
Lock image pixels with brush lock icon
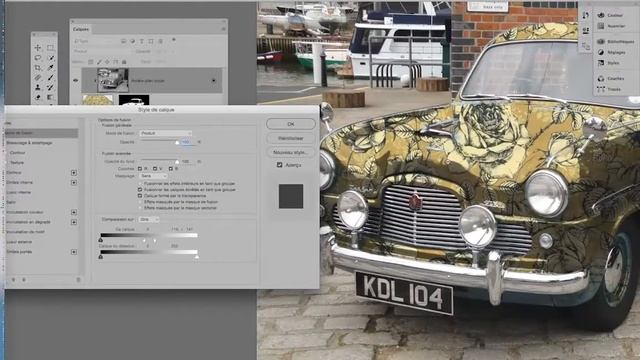point(99,62)
